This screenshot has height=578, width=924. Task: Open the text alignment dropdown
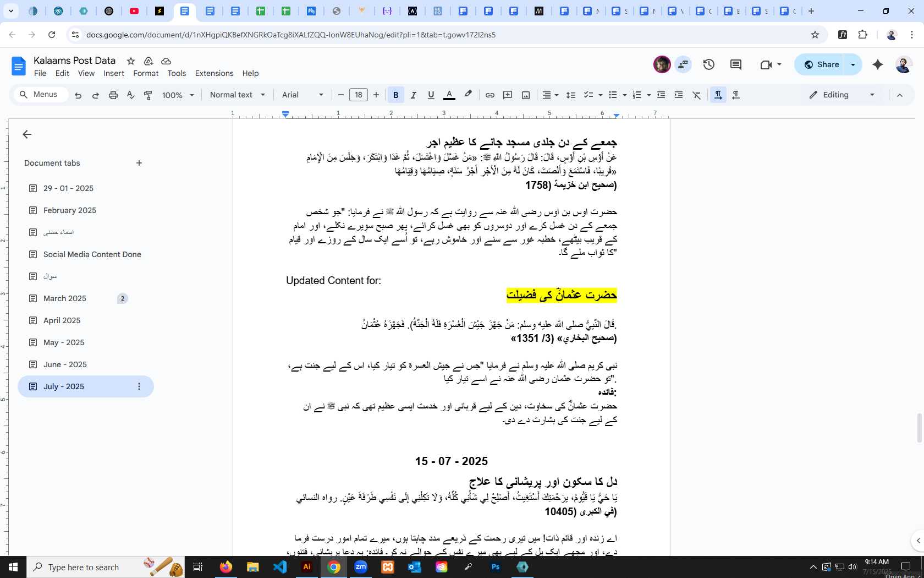pyautogui.click(x=550, y=95)
